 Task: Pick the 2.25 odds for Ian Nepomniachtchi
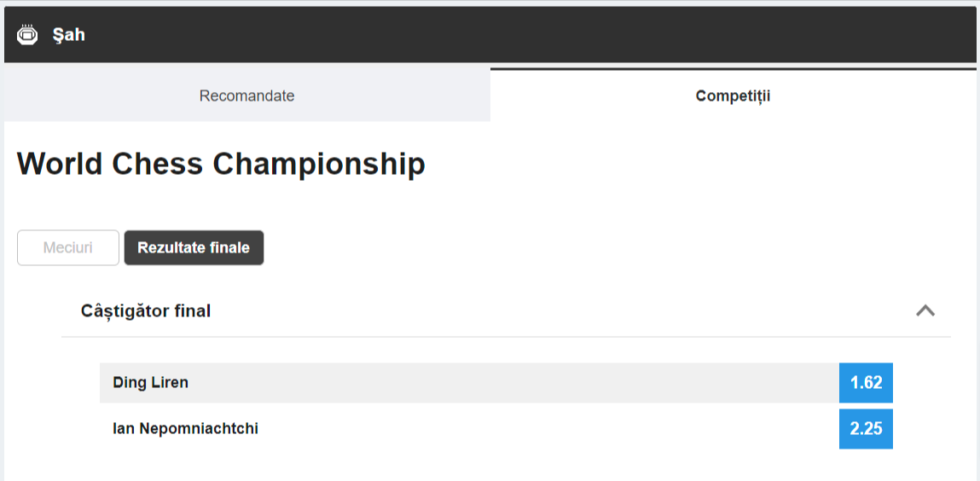866,428
